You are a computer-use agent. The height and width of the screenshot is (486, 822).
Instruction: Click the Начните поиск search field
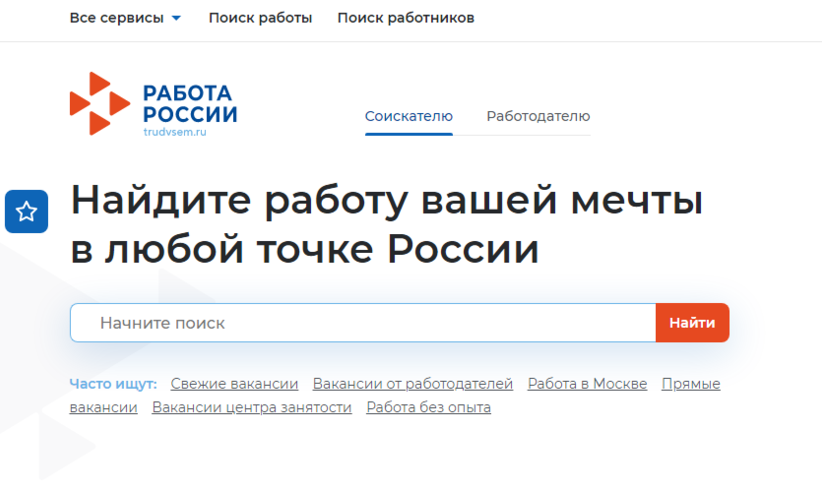point(363,322)
